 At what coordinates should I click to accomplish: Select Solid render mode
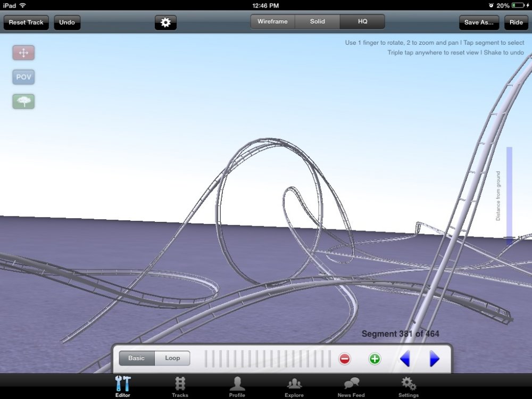click(x=318, y=22)
